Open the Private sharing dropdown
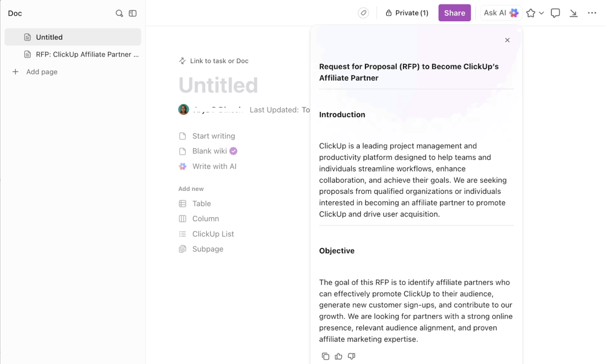The height and width of the screenshot is (364, 605). coord(407,13)
